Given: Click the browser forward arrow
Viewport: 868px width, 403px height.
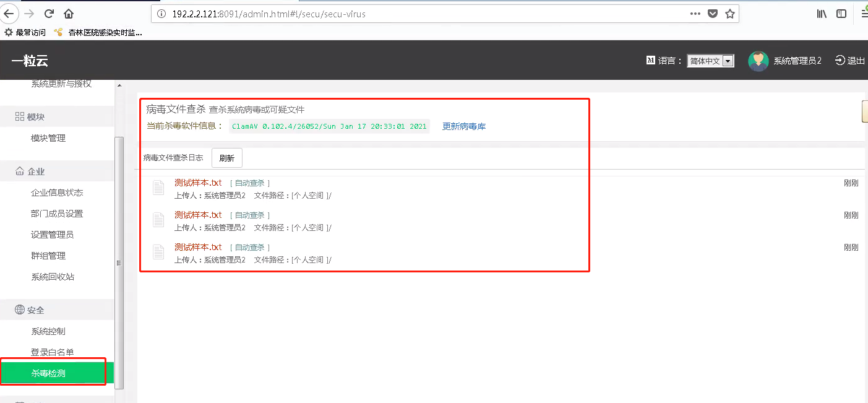Looking at the screenshot, I should [x=28, y=14].
